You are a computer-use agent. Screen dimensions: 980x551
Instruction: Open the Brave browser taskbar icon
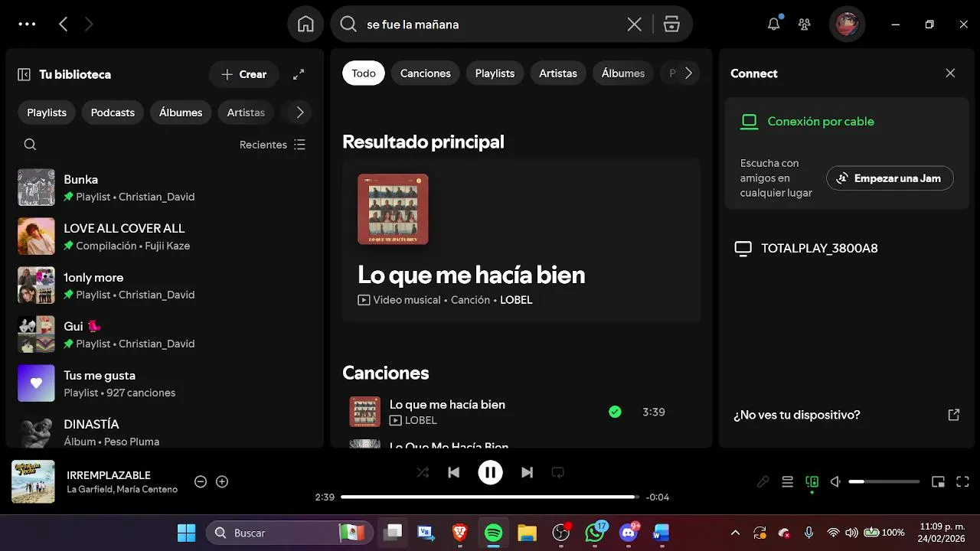459,533
